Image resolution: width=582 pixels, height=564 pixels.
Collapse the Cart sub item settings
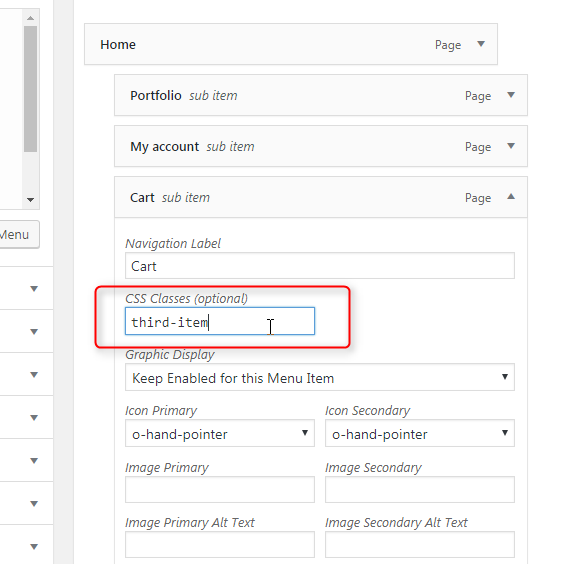click(511, 197)
